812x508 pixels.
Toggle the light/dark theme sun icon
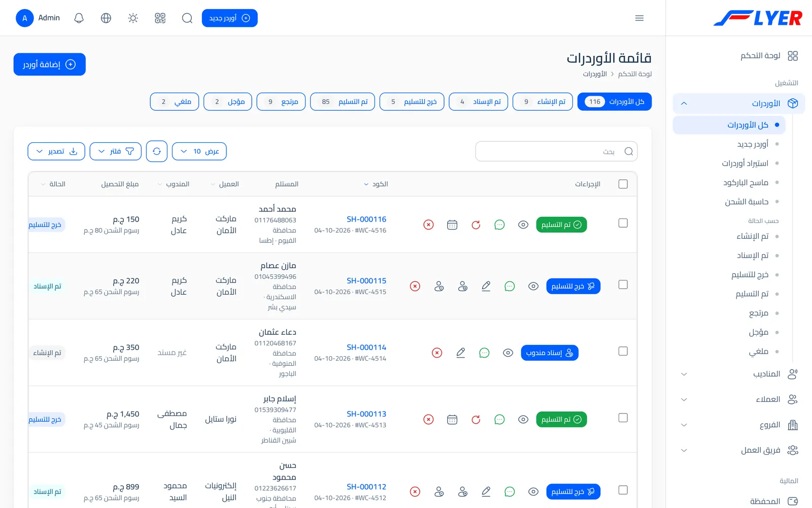pyautogui.click(x=133, y=18)
